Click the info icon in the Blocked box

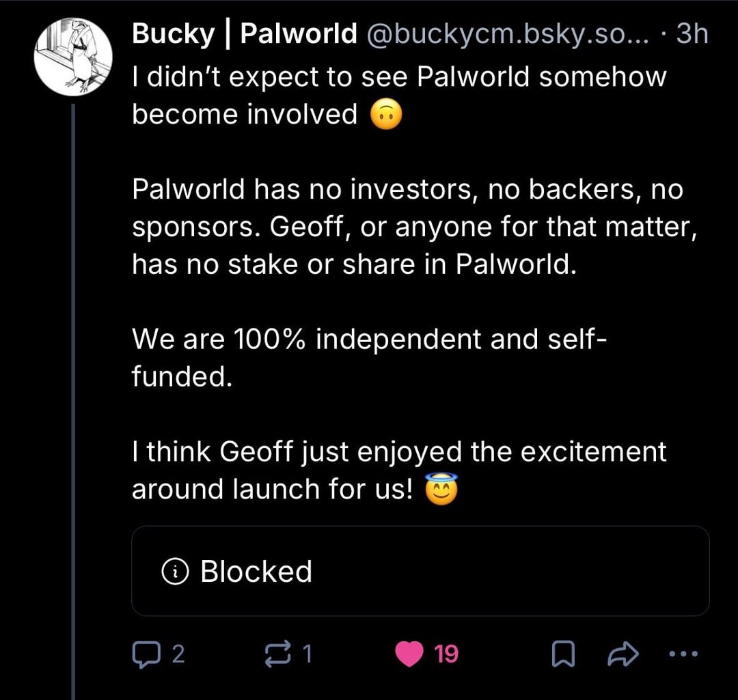(174, 572)
